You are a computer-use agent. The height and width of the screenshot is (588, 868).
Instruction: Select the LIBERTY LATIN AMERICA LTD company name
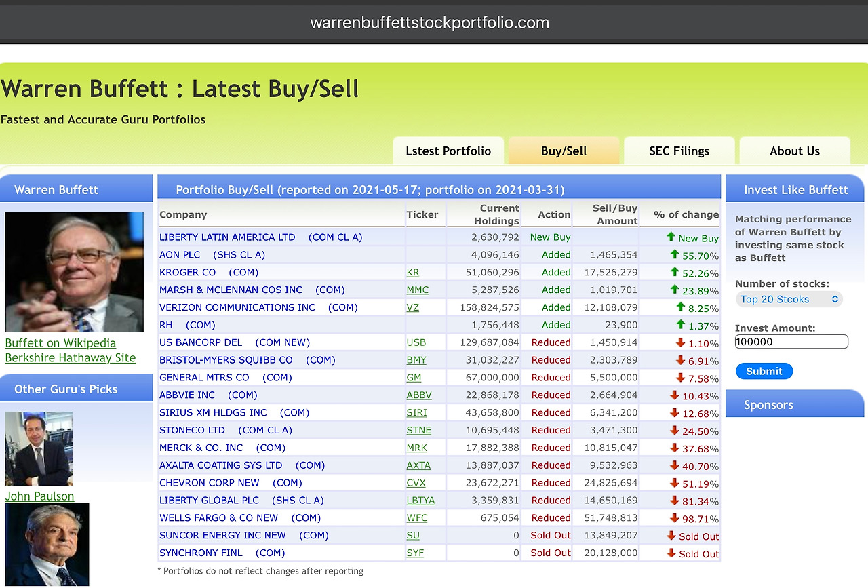[x=227, y=237]
